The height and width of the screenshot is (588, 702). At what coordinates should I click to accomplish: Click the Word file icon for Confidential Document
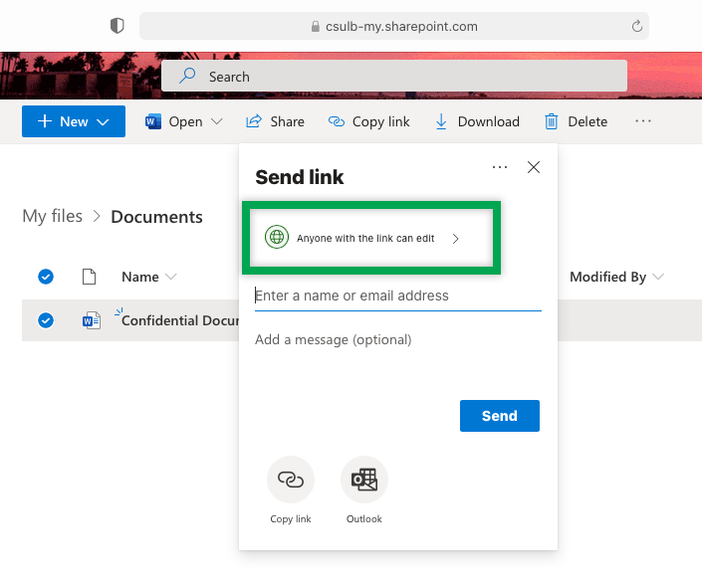[92, 320]
